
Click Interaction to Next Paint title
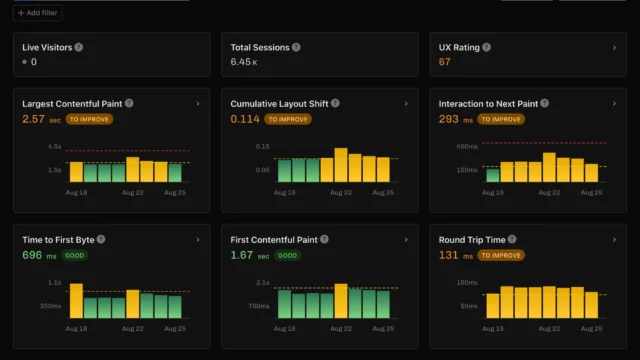coord(488,104)
